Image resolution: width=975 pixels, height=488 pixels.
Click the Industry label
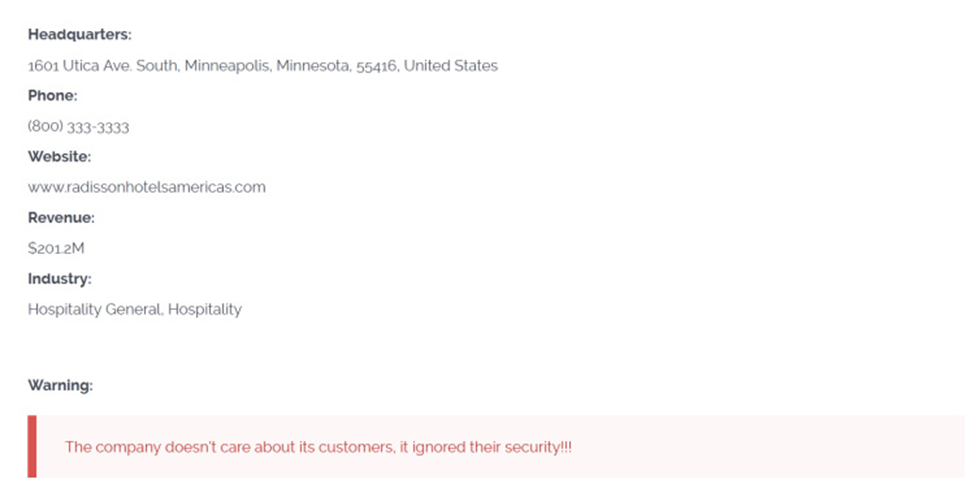tap(59, 279)
